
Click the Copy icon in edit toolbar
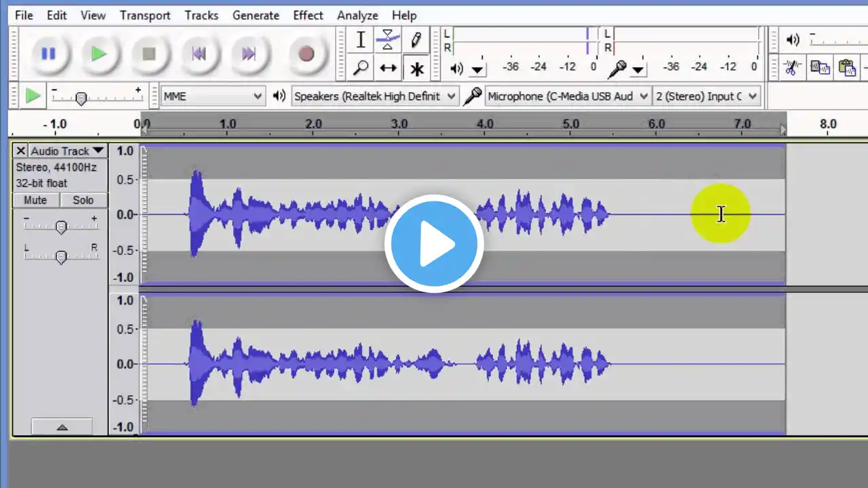820,68
